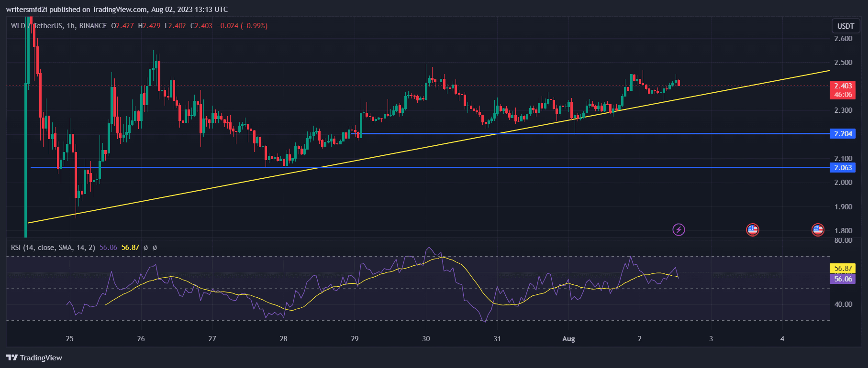Click the 40.00 level on RSI axis

pyautogui.click(x=843, y=304)
